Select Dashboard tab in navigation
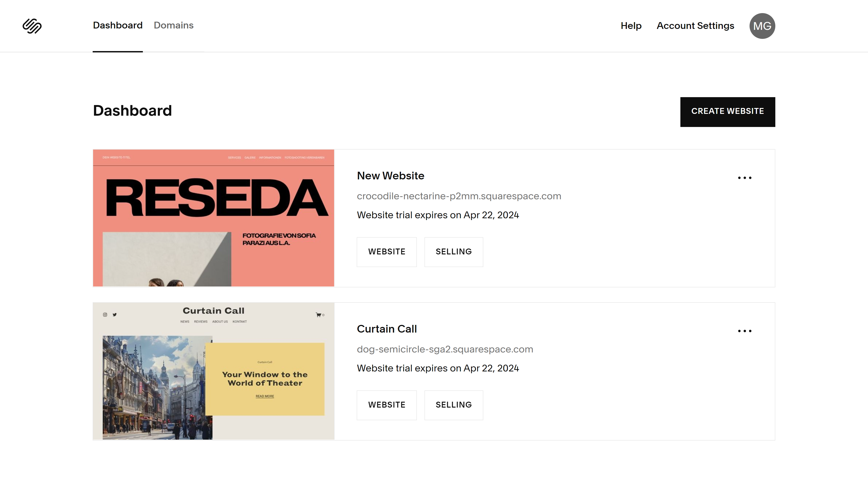The width and height of the screenshot is (868, 488). 118,26
